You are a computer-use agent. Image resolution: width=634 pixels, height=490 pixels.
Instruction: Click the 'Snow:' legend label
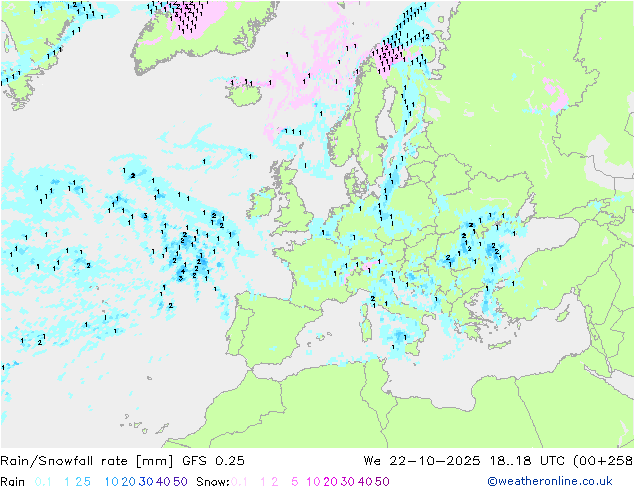[213, 482]
